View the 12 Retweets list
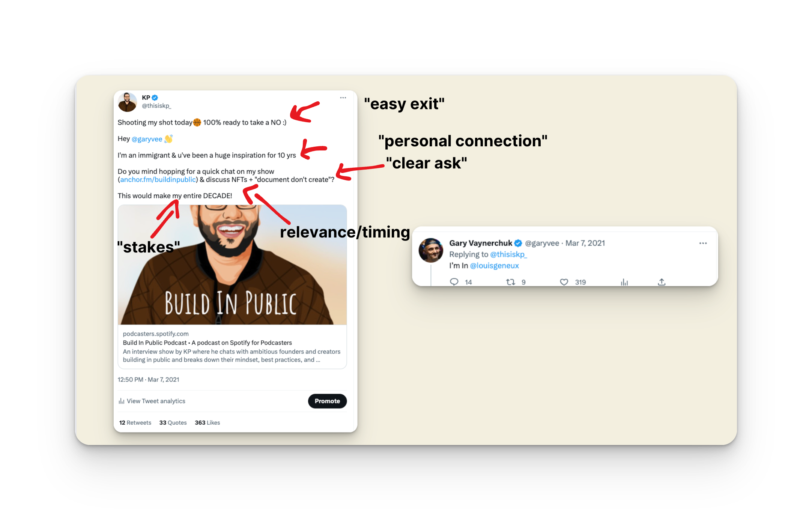812x520 pixels. [x=135, y=422]
